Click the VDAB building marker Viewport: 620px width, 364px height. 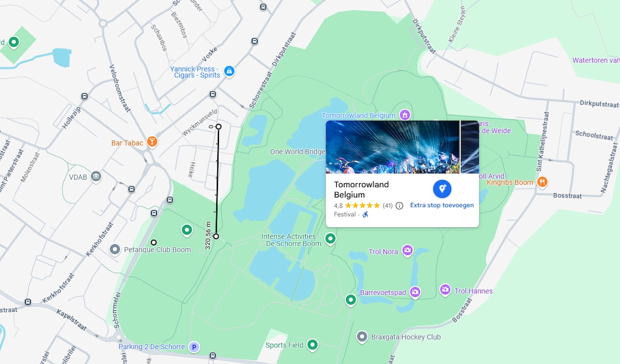point(96,177)
